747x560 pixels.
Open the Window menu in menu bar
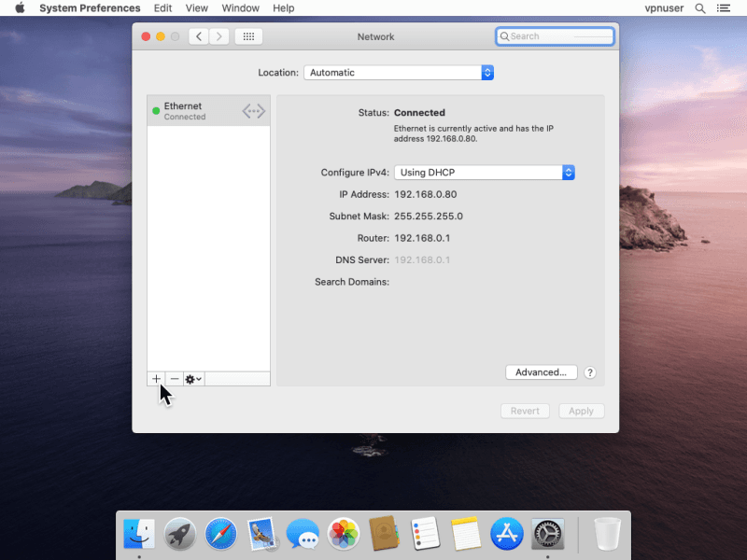tap(241, 8)
